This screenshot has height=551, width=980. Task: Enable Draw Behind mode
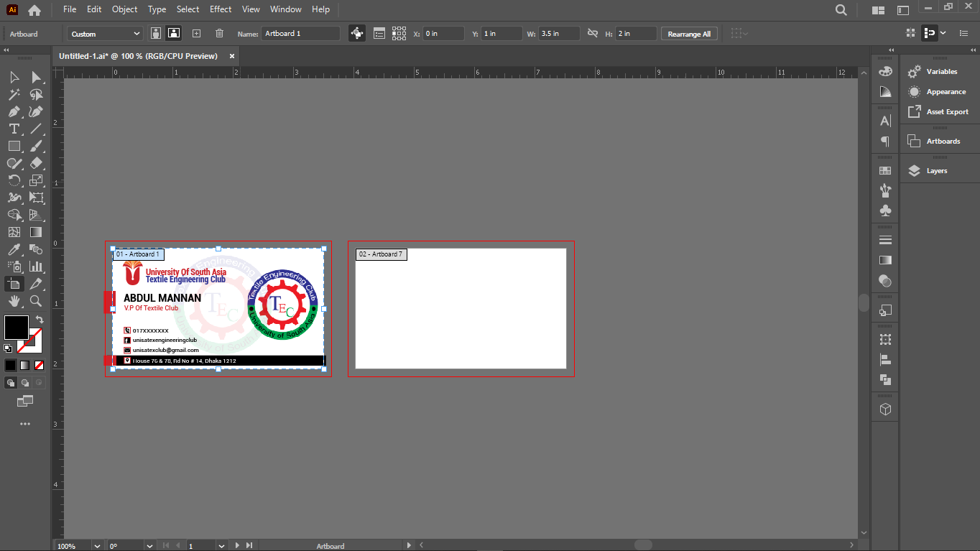(25, 383)
